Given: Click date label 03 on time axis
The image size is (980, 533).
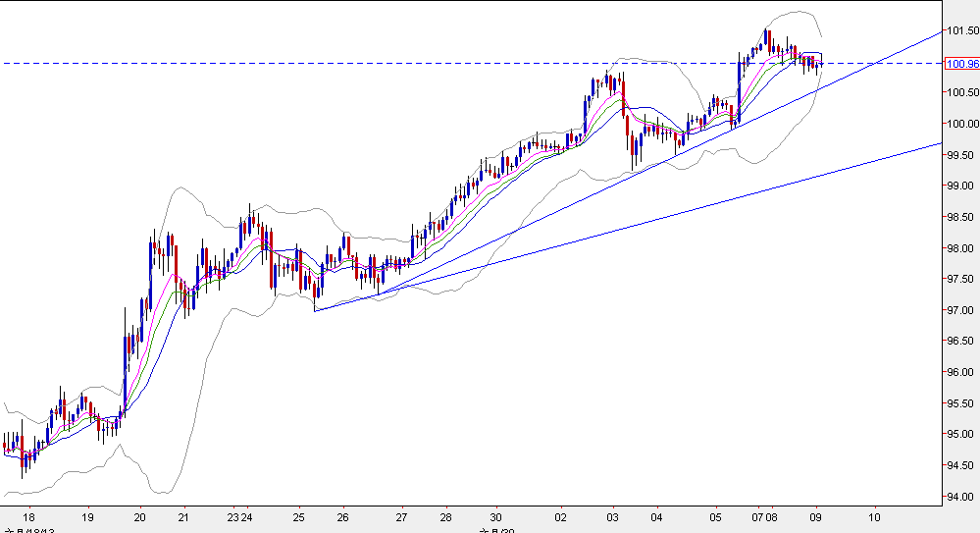Looking at the screenshot, I should tap(612, 517).
